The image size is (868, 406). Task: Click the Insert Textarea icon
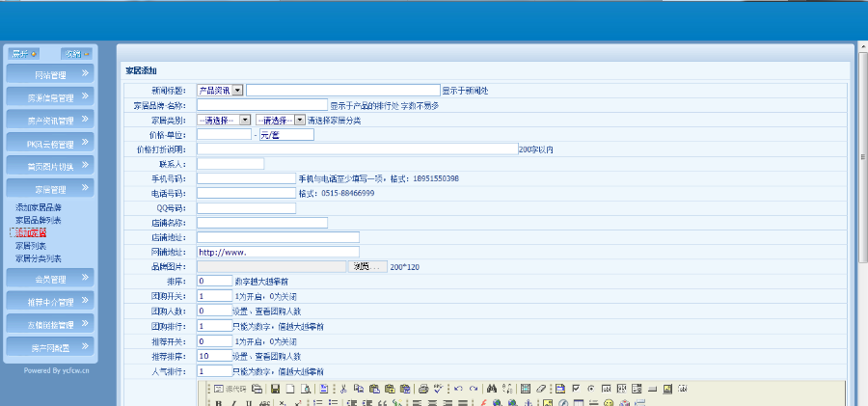click(x=621, y=389)
